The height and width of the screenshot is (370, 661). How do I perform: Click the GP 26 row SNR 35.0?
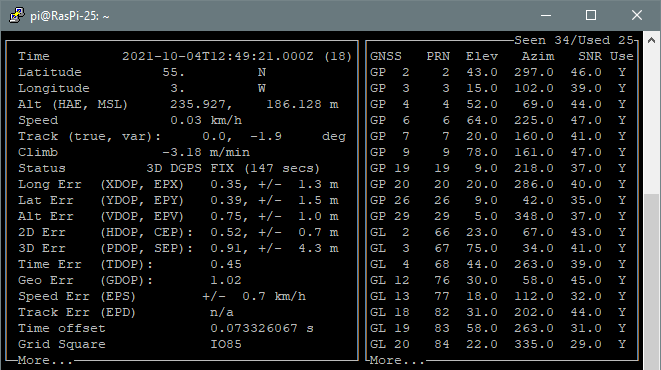[586, 201]
